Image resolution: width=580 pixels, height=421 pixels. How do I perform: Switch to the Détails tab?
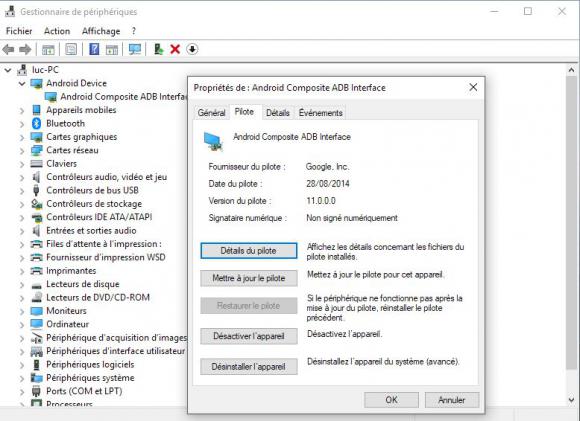pos(278,112)
